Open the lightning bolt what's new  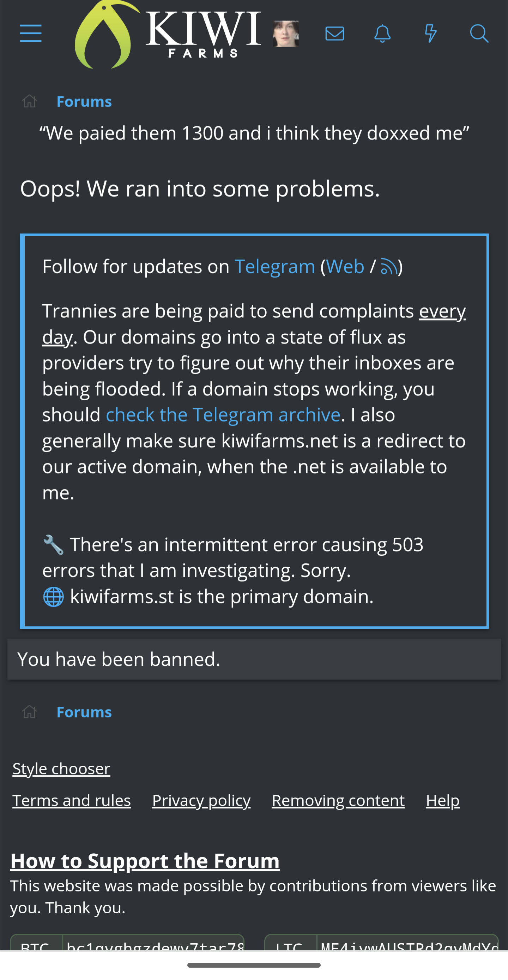430,34
